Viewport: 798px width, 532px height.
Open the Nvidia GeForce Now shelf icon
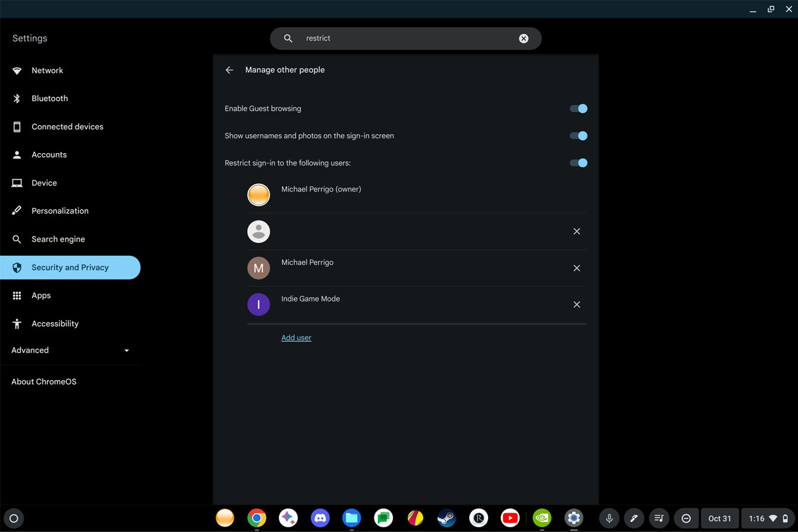(x=542, y=518)
